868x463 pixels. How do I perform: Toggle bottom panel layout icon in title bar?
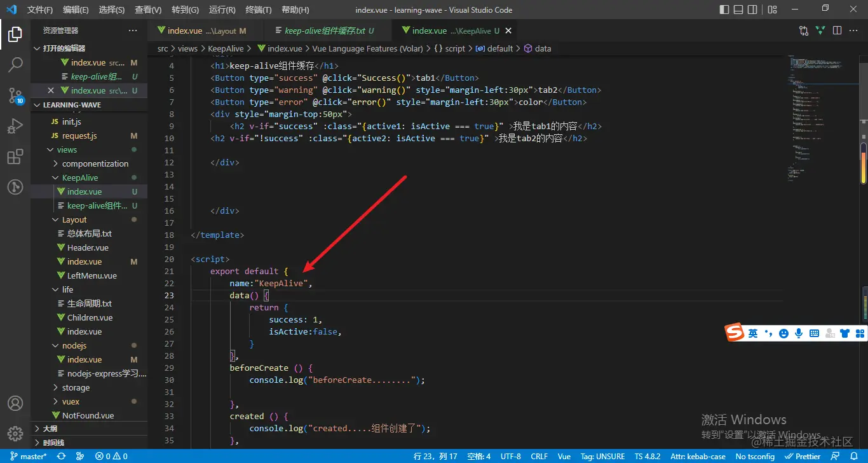click(x=738, y=10)
